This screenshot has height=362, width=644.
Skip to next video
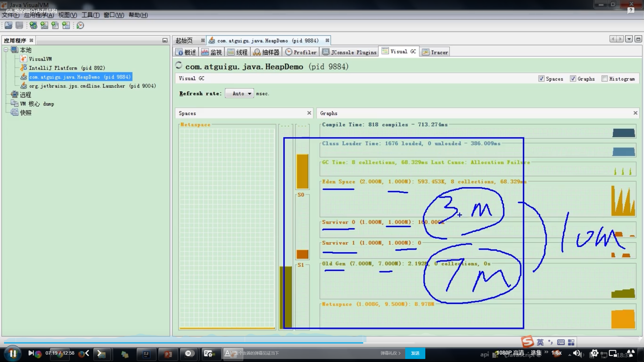pos(31,353)
